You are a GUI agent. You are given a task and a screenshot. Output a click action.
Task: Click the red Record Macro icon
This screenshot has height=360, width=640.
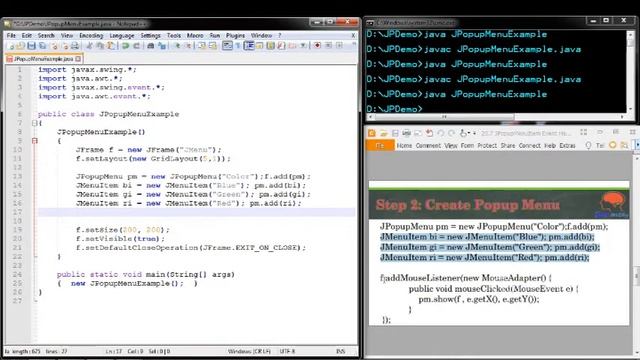tap(317, 46)
